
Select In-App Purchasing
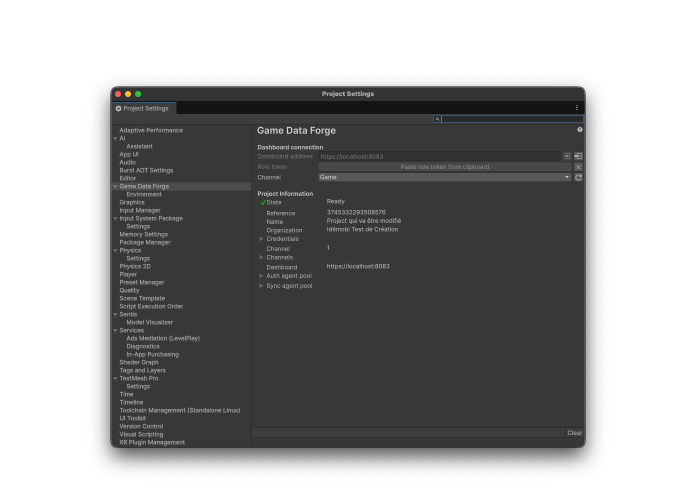coord(152,354)
